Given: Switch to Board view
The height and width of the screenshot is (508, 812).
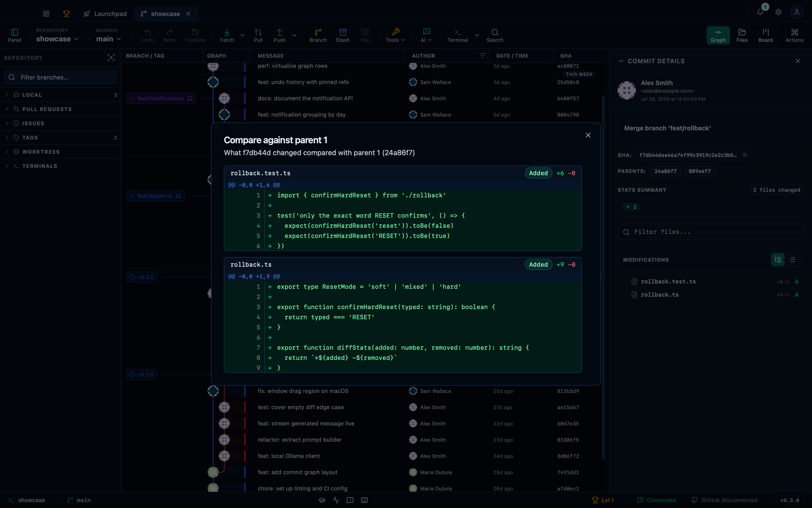Looking at the screenshot, I should point(765,35).
